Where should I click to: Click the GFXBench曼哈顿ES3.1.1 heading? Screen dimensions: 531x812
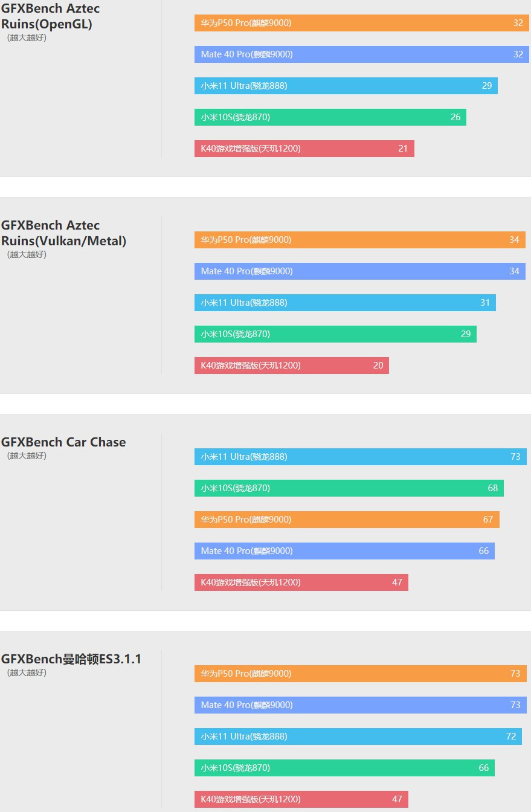71,659
